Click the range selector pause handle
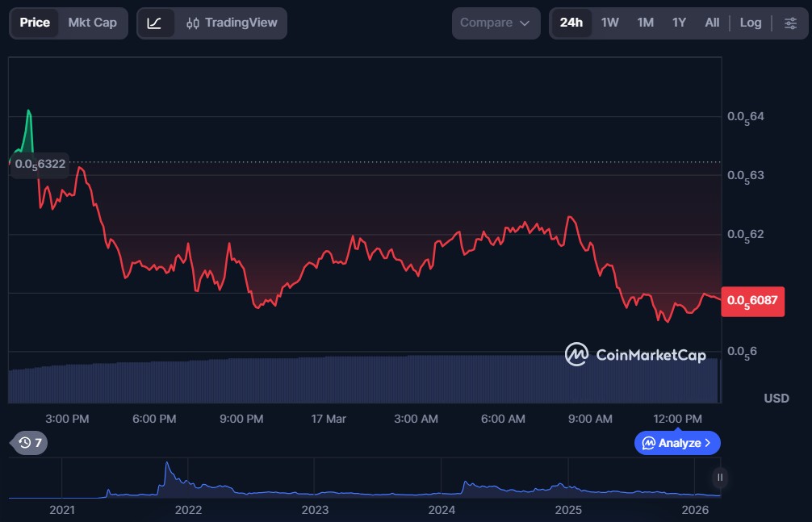This screenshot has height=522, width=812. 719,478
